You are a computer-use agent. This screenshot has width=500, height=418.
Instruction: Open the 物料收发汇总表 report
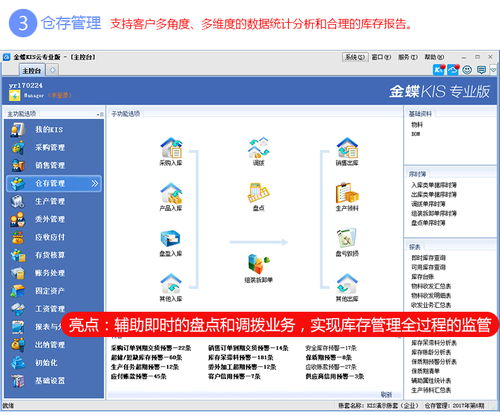(x=431, y=286)
